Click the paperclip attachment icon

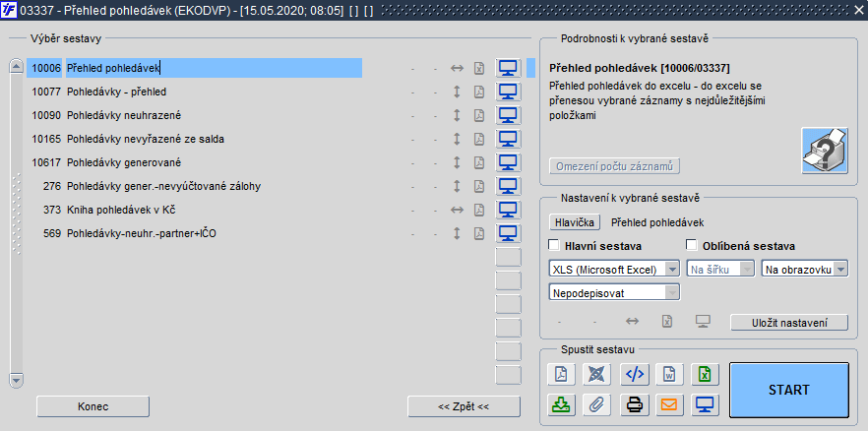596,404
